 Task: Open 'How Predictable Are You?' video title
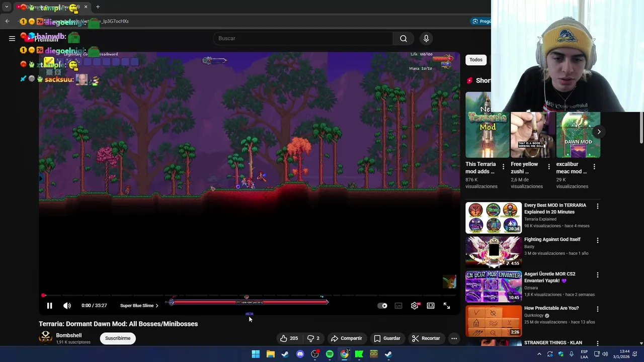551,308
